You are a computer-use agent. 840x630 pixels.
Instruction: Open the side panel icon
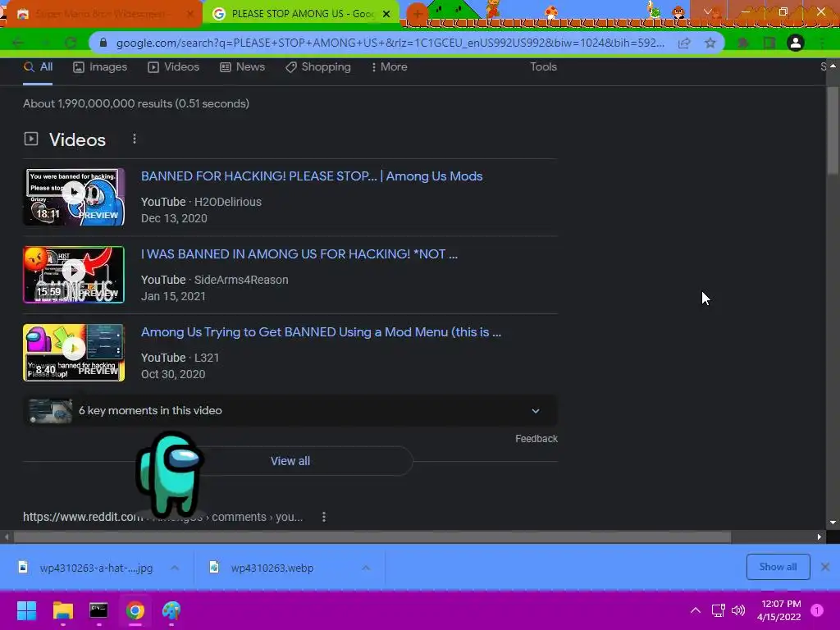coord(769,43)
